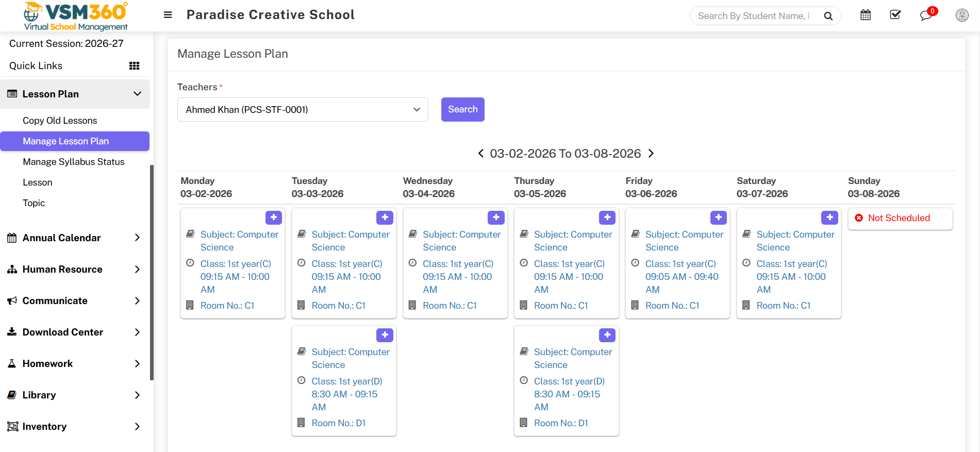
Task: Click the Paradise Creative School title
Action: click(x=271, y=15)
